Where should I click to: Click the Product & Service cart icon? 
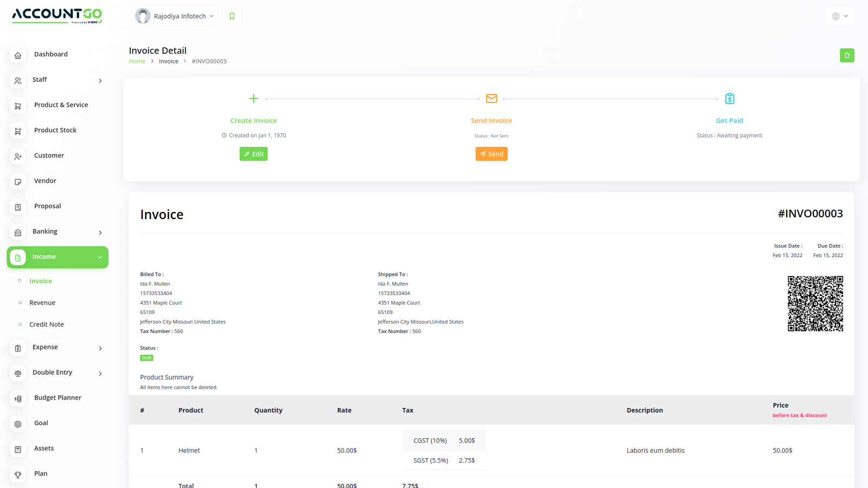point(18,106)
